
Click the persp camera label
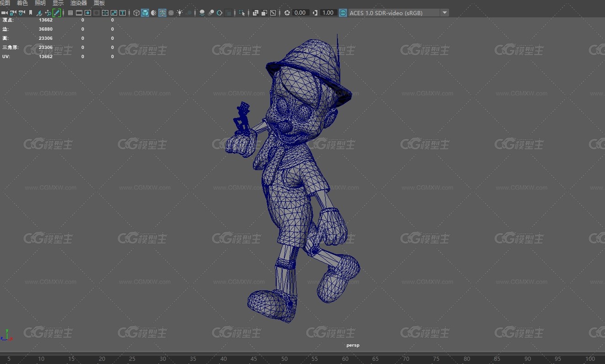pyautogui.click(x=353, y=345)
